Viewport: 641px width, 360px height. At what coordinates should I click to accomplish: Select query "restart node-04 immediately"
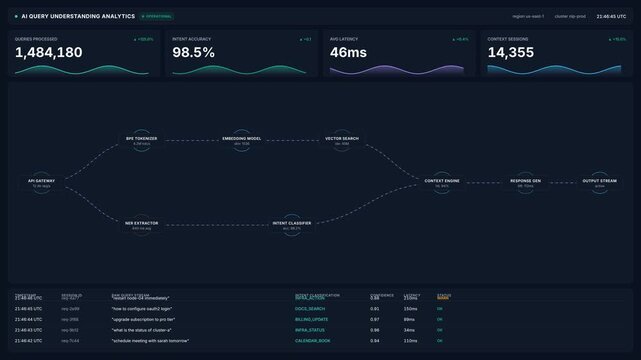[140, 298]
